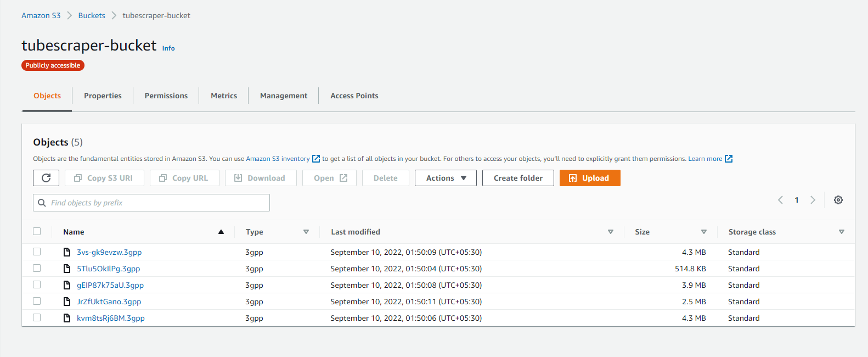Viewport: 868px width, 357px height.
Task: Click file icon of gEIP87k75aU.3gpp
Action: pos(67,285)
